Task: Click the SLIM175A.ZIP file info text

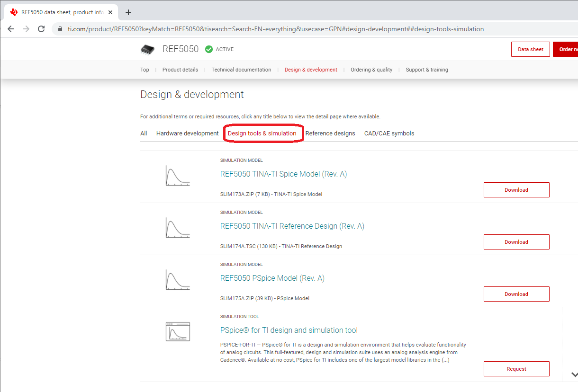Action: [265, 298]
